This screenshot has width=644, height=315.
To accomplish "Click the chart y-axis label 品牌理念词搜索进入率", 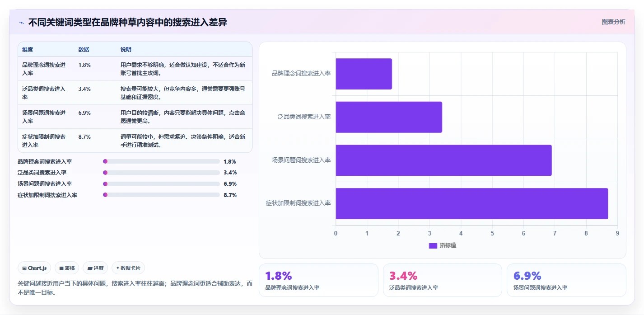I will pos(301,73).
